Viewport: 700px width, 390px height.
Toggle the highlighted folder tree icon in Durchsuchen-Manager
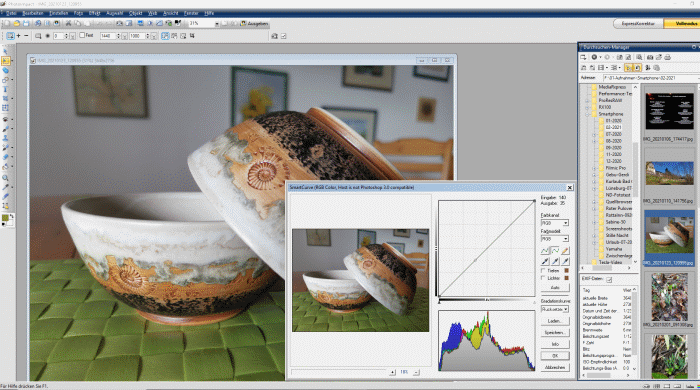pyautogui.click(x=629, y=68)
